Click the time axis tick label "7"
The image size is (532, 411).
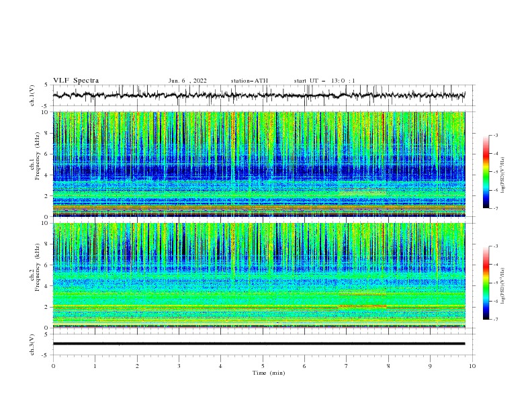tap(347, 366)
